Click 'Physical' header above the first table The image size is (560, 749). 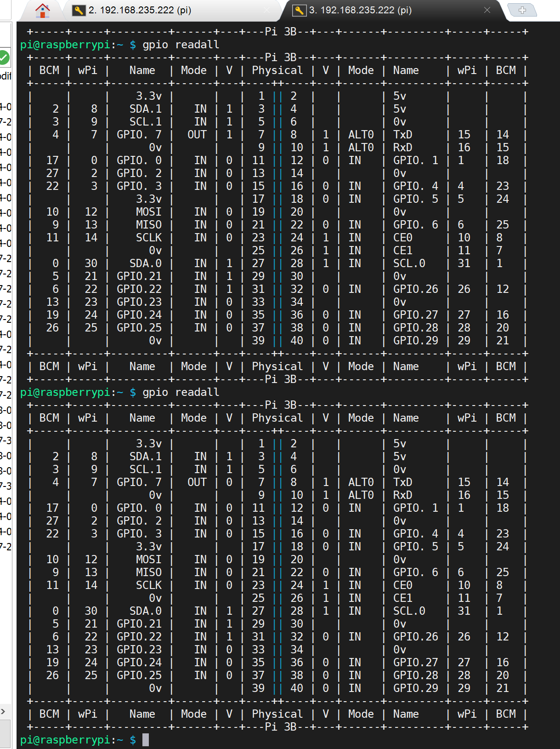point(277,70)
